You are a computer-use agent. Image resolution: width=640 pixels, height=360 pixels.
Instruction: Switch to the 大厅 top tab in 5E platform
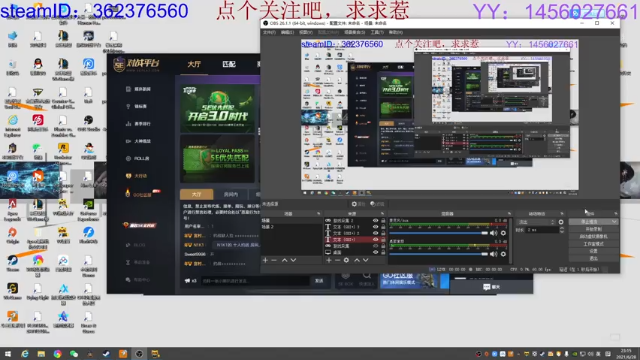pyautogui.click(x=194, y=64)
